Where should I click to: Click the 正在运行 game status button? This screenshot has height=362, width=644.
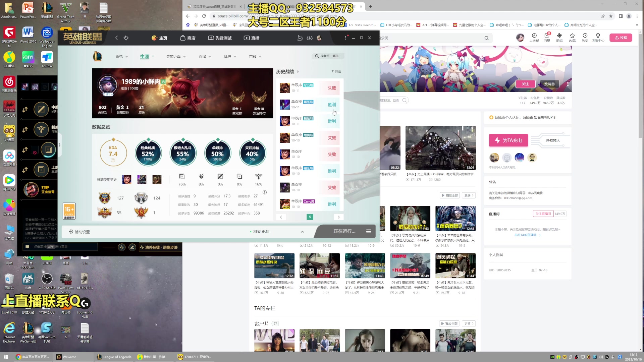coord(344,231)
